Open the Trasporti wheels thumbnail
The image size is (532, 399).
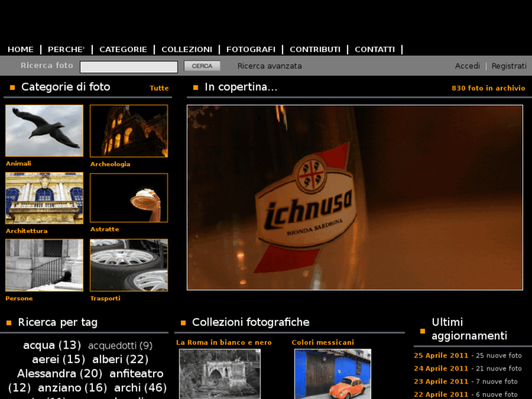[129, 265]
